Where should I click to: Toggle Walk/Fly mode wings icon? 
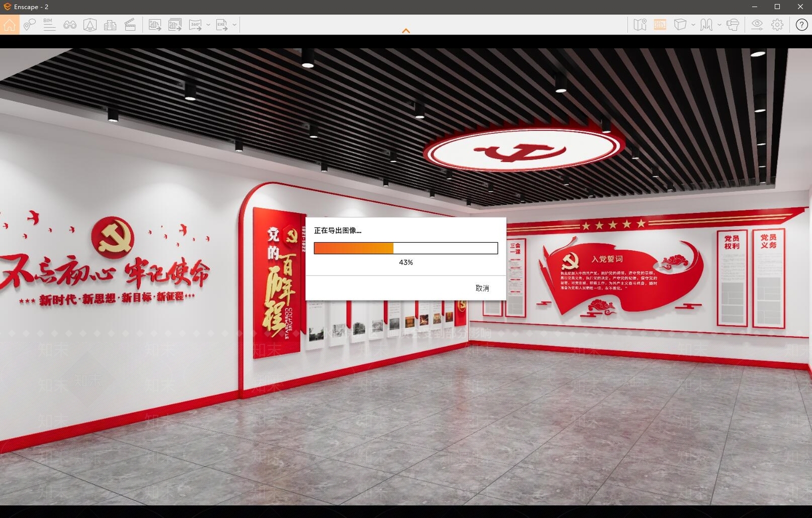[x=706, y=24]
